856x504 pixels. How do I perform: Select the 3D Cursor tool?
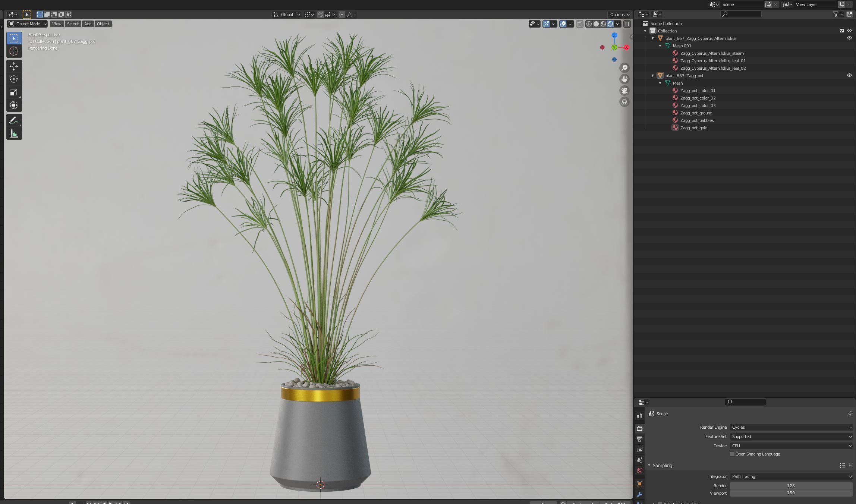(14, 51)
